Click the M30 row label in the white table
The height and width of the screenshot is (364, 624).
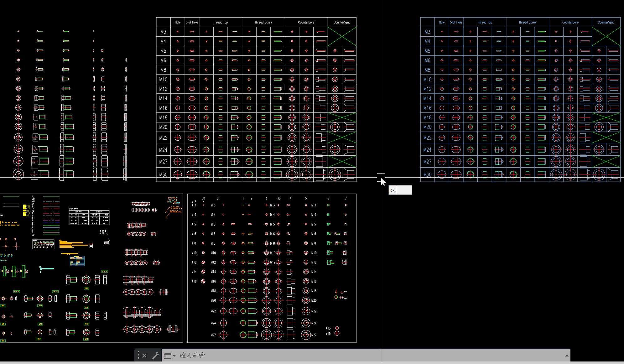(x=163, y=175)
